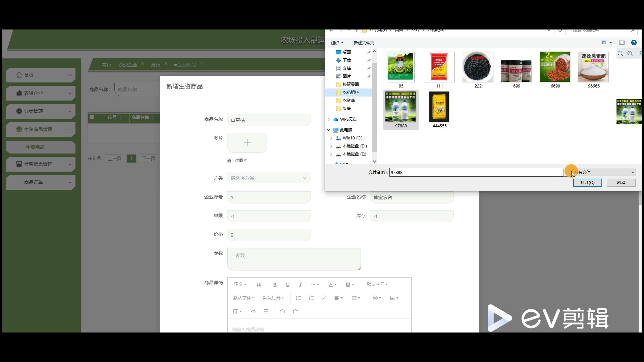This screenshot has height=362, width=644.
Task: Select 农资商 folder in the sidebar
Action: [348, 101]
